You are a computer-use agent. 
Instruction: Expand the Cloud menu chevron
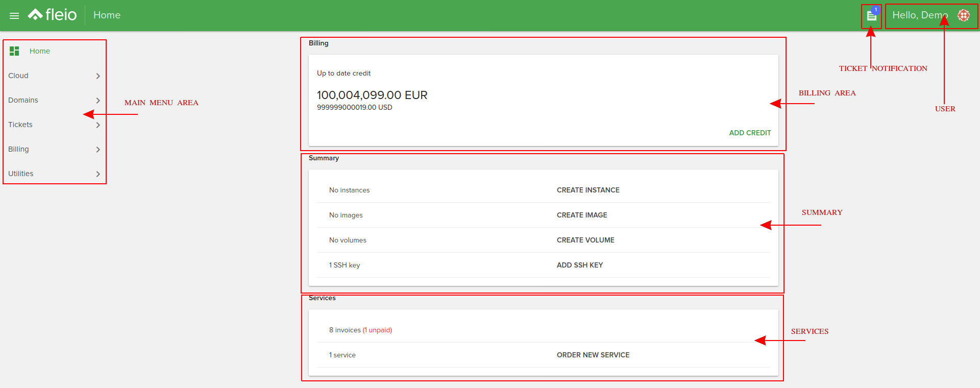[98, 76]
